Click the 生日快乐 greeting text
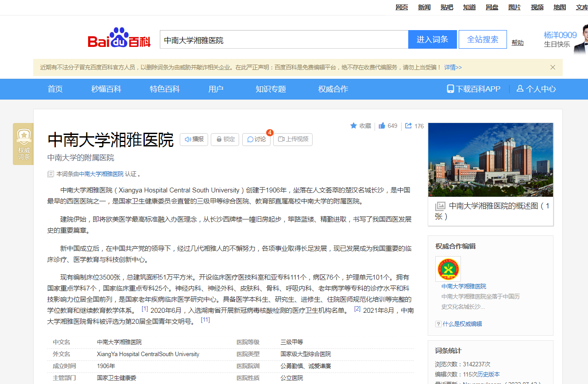This screenshot has height=384, width=588. coord(557,44)
